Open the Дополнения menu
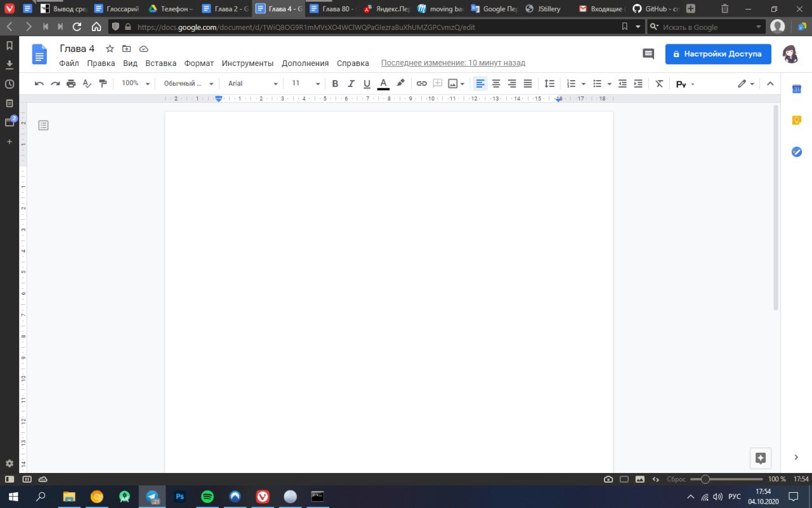This screenshot has height=508, width=812. pyautogui.click(x=305, y=63)
